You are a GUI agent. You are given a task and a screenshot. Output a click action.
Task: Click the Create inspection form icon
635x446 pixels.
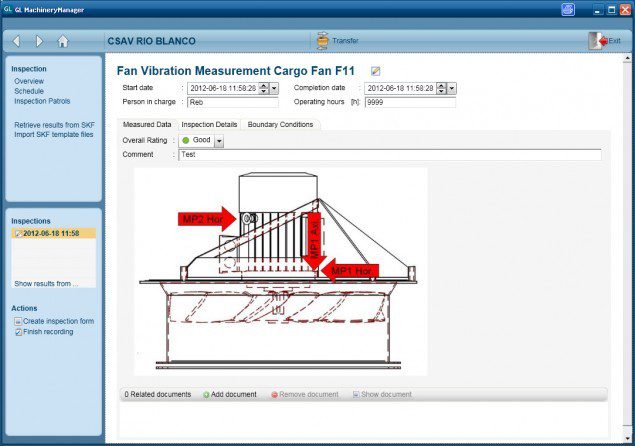[x=18, y=321]
